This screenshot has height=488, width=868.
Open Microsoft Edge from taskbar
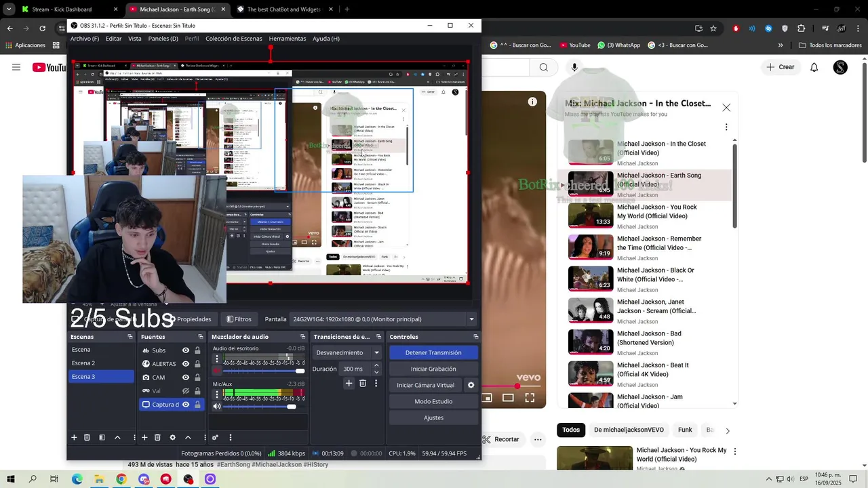click(77, 479)
